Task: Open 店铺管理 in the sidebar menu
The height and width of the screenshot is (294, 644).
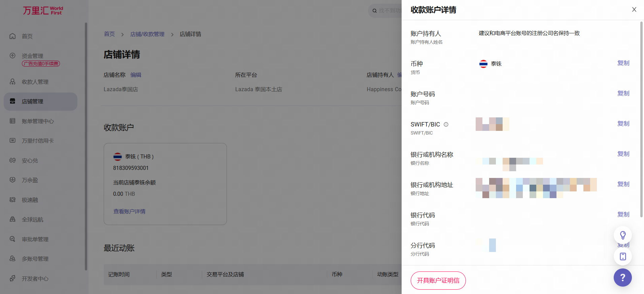Action: [32, 102]
